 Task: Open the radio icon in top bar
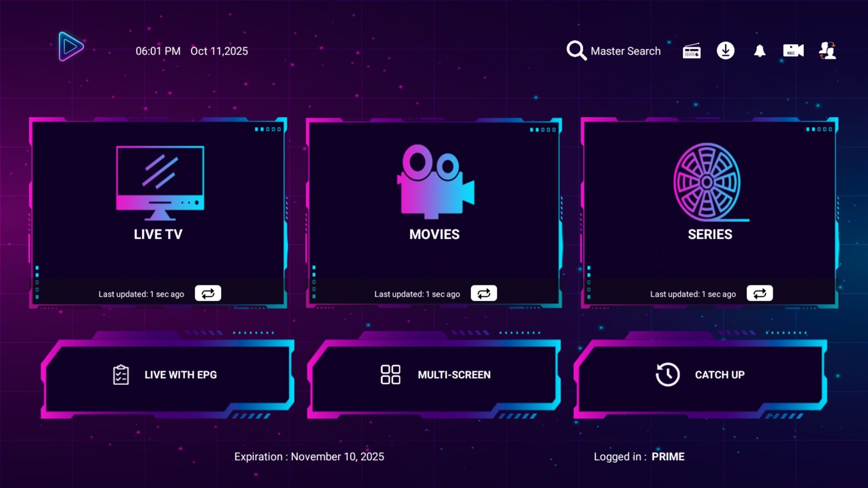coord(692,51)
